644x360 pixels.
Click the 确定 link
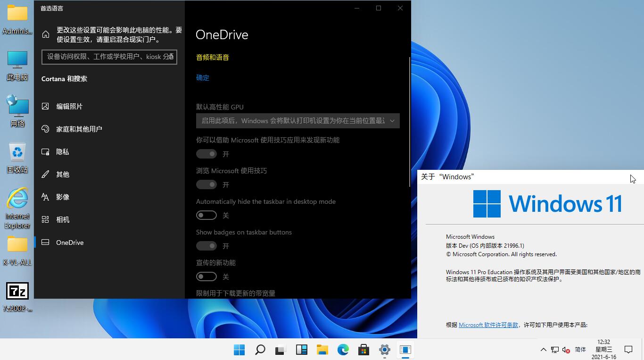coord(203,77)
